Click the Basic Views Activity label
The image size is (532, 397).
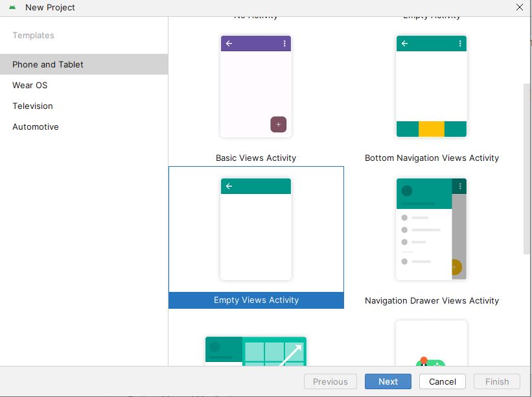click(x=256, y=158)
